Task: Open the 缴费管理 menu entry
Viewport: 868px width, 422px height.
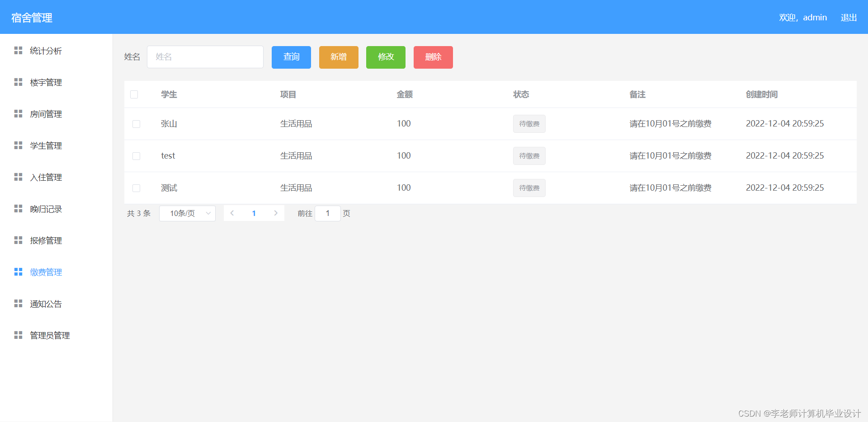Action: pos(45,272)
